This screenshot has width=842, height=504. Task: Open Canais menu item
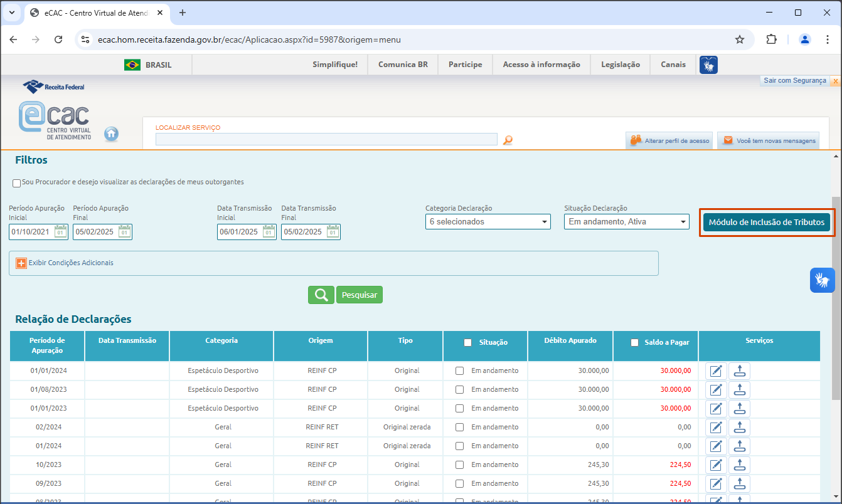point(673,65)
